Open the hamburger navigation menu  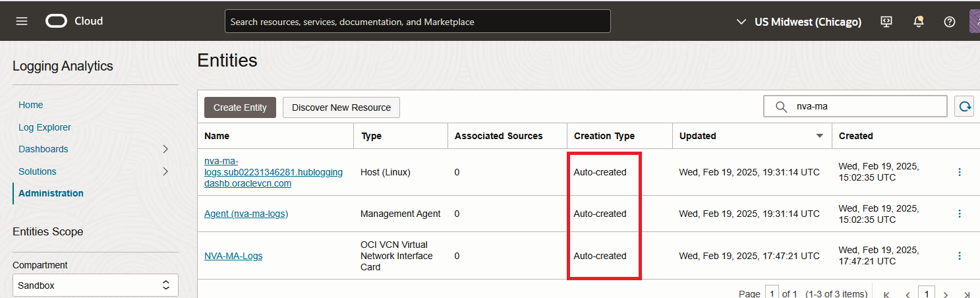click(22, 21)
